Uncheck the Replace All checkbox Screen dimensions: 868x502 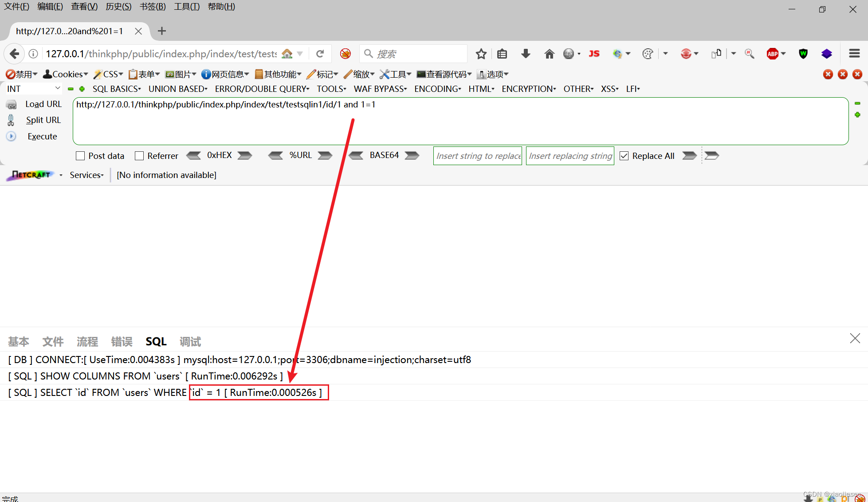pyautogui.click(x=624, y=156)
